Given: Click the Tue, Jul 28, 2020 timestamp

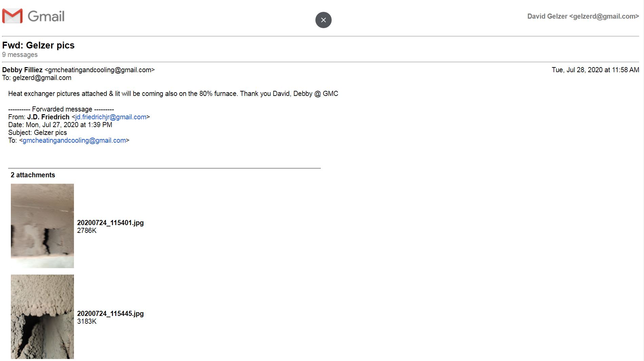Looking at the screenshot, I should (x=595, y=70).
